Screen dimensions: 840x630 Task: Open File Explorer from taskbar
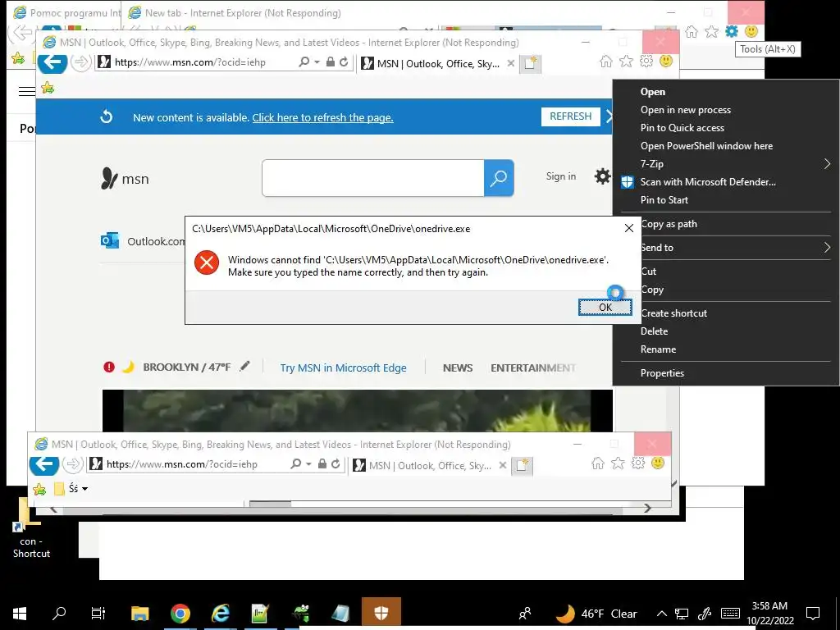point(139,614)
